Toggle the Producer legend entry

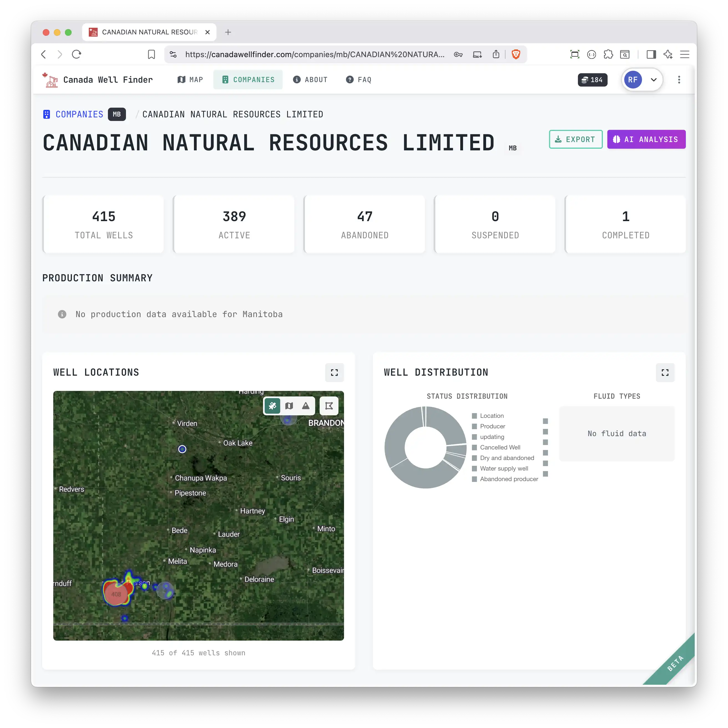[492, 426]
